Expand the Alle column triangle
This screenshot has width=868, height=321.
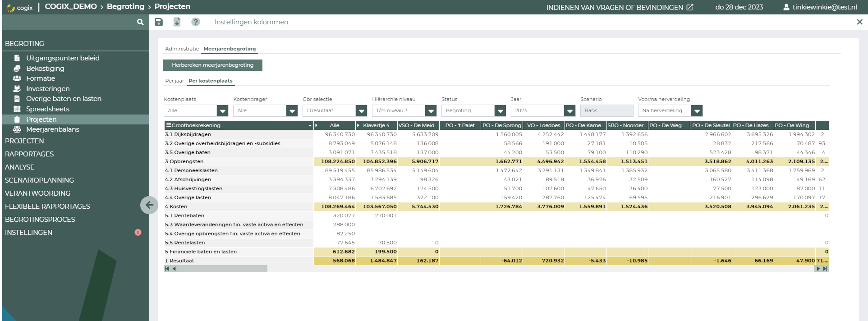pyautogui.click(x=317, y=125)
